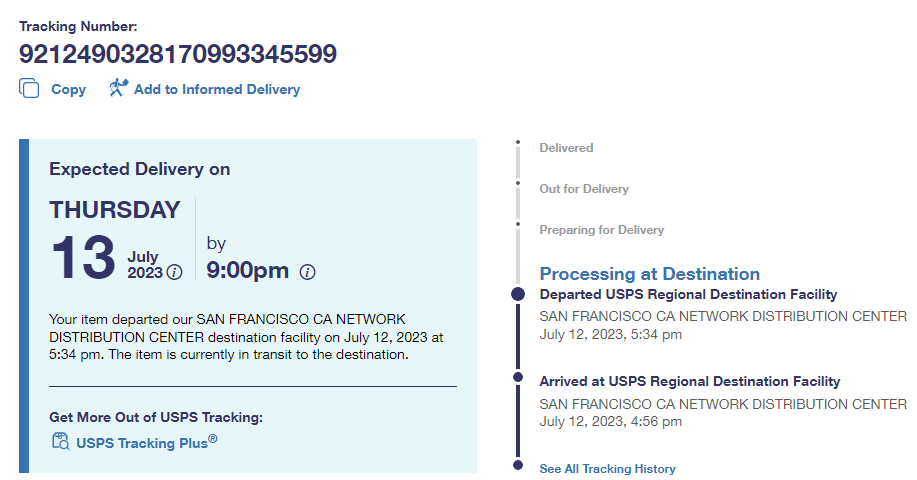Open the USPS Tracking Plus link
The width and height of the screenshot is (917, 480).
click(x=146, y=442)
